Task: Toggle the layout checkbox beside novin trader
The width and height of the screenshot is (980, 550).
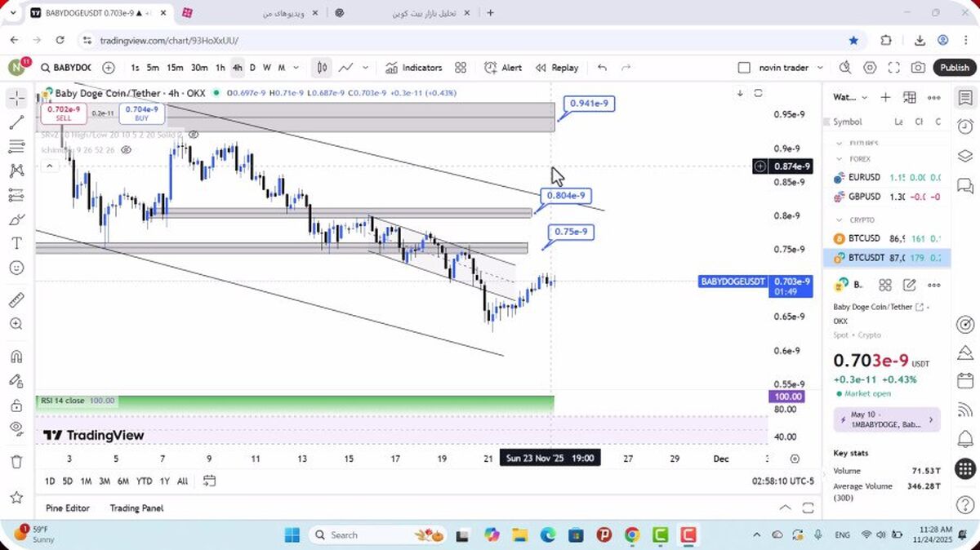Action: (x=743, y=68)
